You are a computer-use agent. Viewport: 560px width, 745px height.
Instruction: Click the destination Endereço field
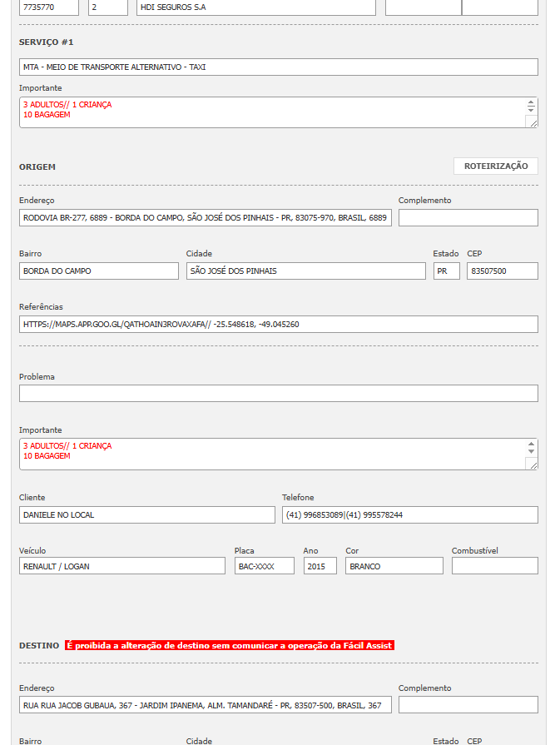point(205,706)
